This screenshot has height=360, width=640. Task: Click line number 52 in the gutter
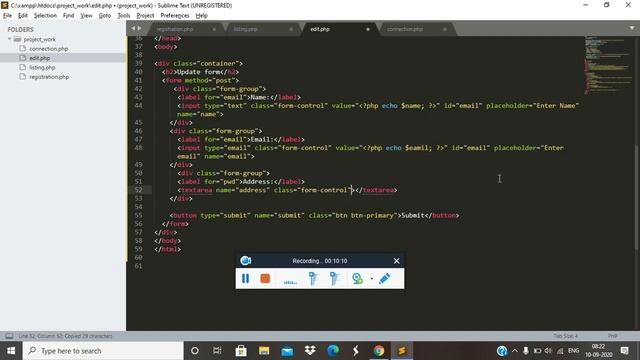click(138, 190)
